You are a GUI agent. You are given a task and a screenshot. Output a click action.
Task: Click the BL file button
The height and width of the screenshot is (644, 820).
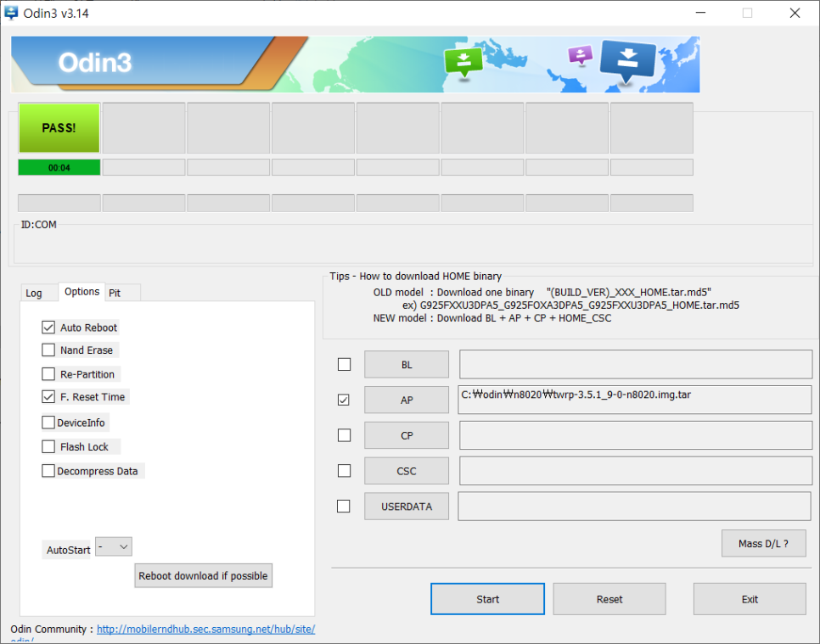pyautogui.click(x=407, y=364)
